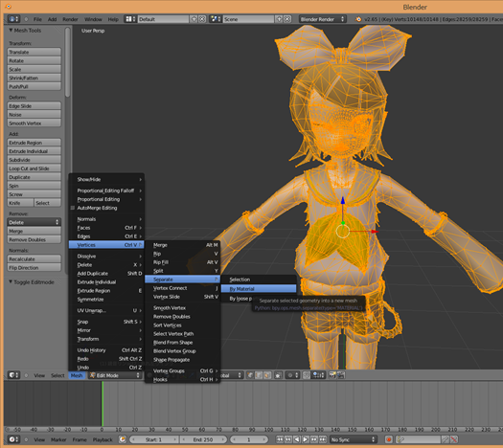Click the Start frame field
The width and height of the screenshot is (503, 448).
(x=153, y=439)
